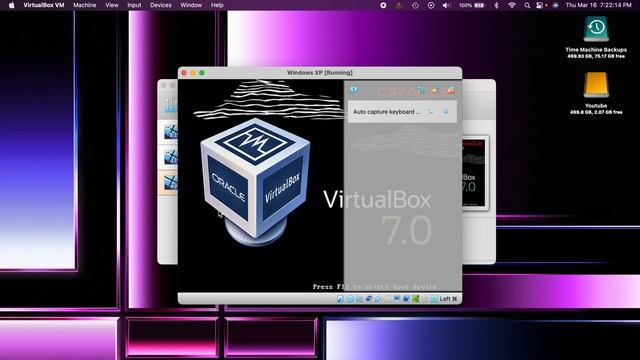Click the Windows XP VM window title
This screenshot has height=360, width=640.
320,73
